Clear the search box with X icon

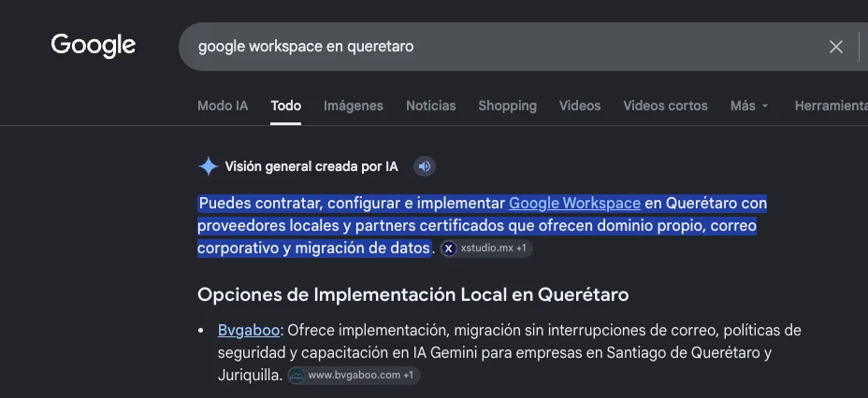[836, 47]
